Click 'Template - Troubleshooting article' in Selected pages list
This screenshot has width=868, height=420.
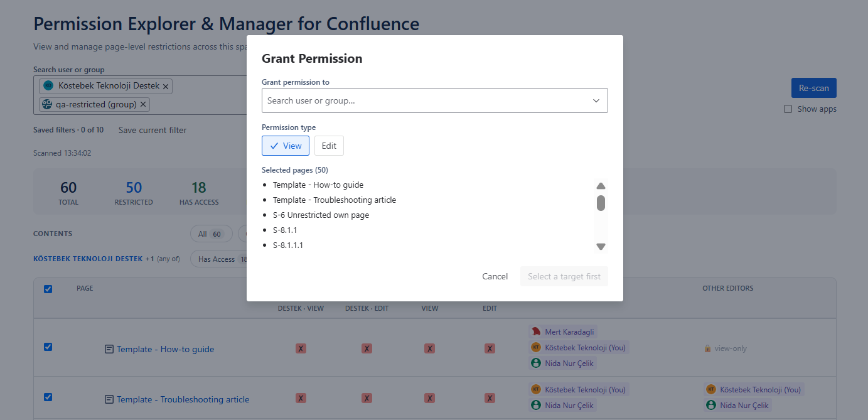[335, 200]
